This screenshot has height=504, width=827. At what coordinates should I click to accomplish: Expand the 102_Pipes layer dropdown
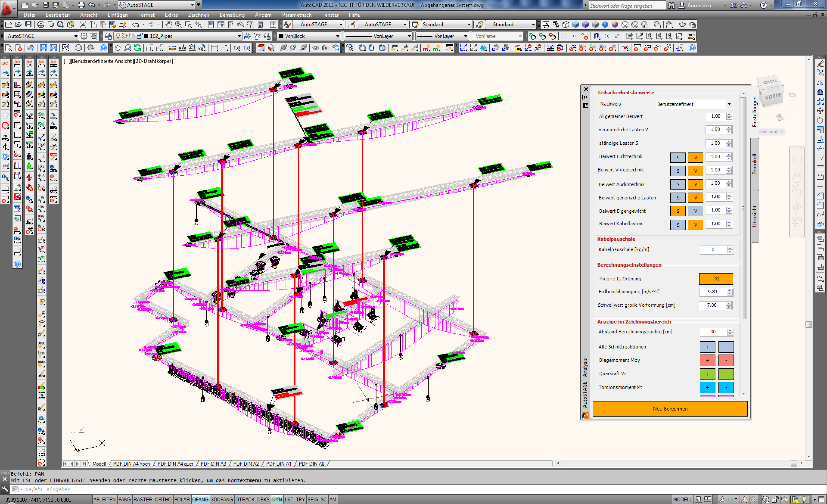pyautogui.click(x=239, y=36)
